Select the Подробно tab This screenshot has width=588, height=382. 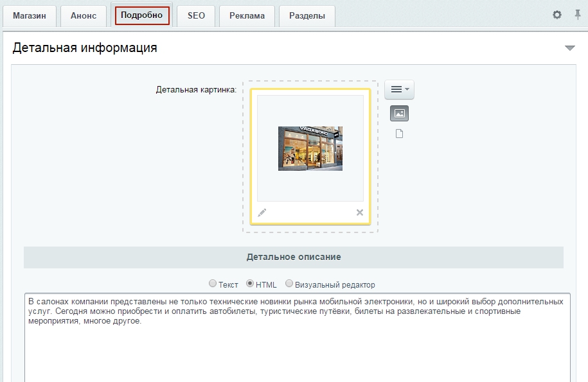coord(142,15)
